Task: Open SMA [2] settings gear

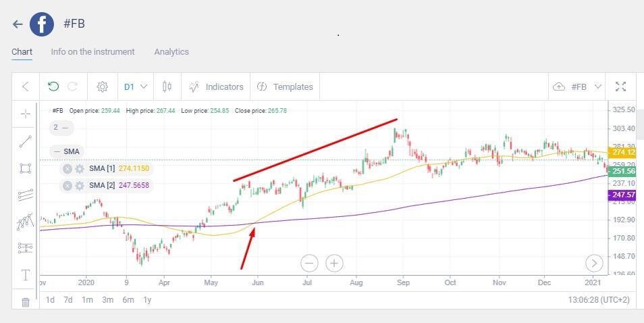Action: 80,186
